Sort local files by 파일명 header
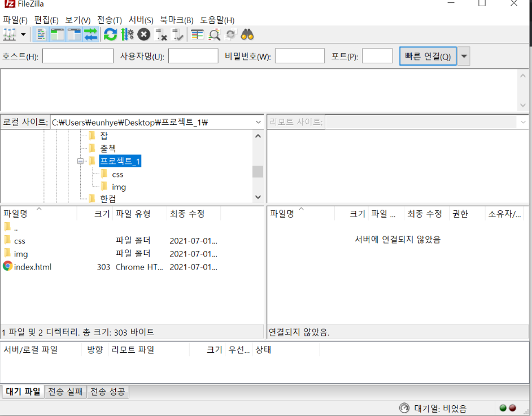Image resolution: width=532 pixels, height=416 pixels. [x=38, y=214]
